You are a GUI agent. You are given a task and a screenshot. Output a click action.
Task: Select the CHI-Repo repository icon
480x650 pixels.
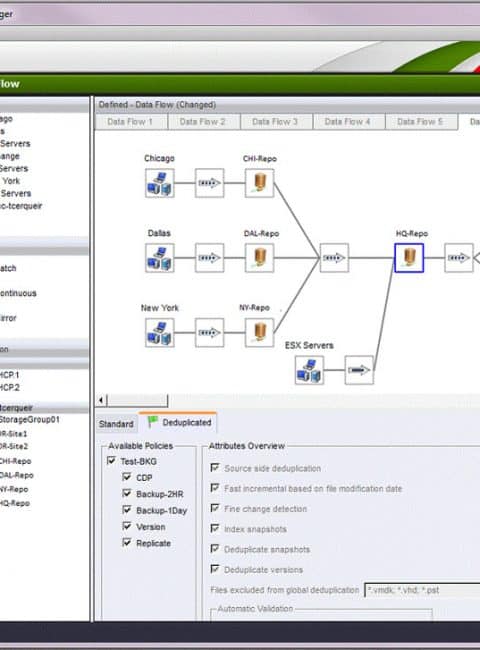(259, 183)
